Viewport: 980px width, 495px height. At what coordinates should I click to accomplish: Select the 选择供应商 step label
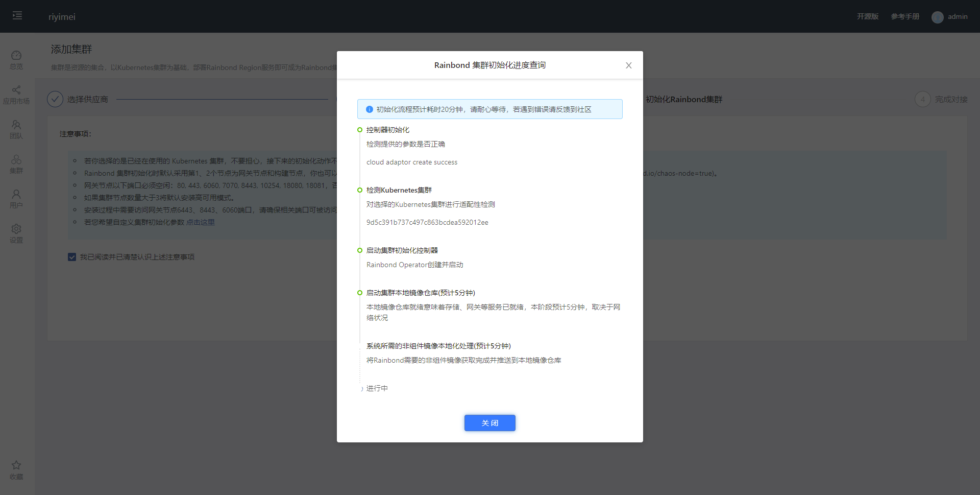click(x=88, y=99)
